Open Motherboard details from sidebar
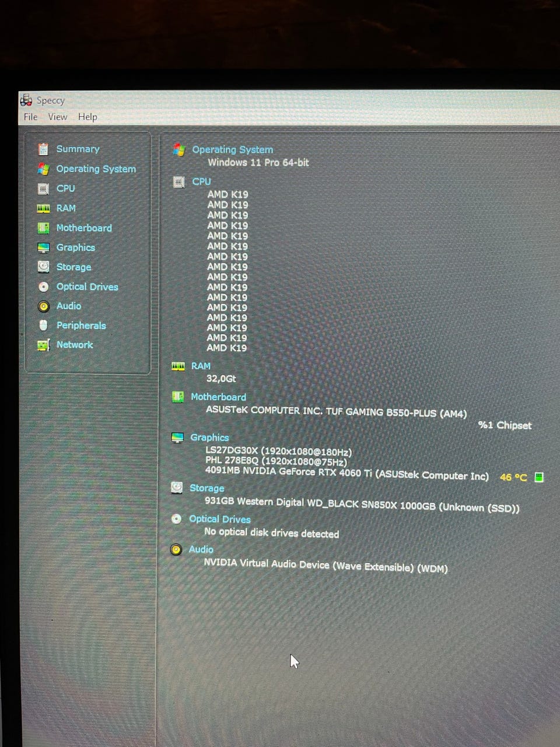 coord(84,228)
